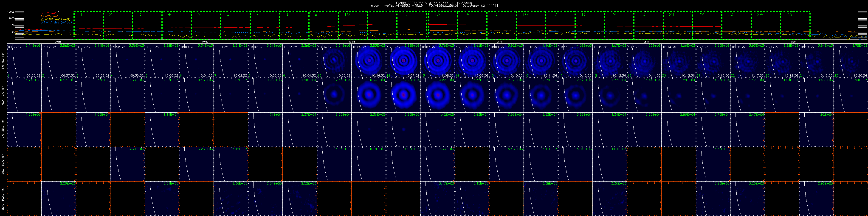Open 6–12 keV image with peak 3.33E+04
This screenshot has width=868, height=216.
pyautogui.click(x=472, y=95)
